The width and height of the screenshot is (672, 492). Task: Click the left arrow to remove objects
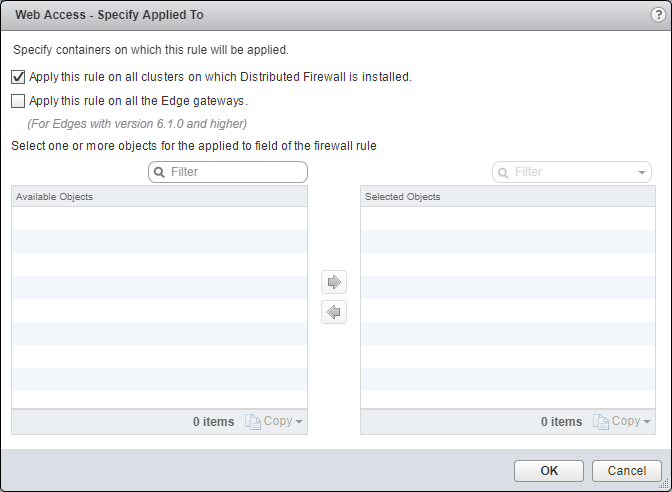pyautogui.click(x=334, y=313)
